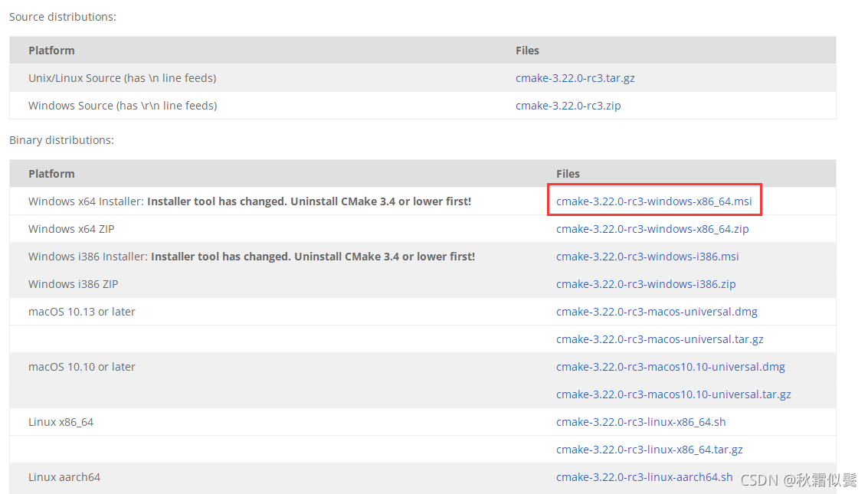Screen dimensions: 868x494
Task: Click 'Windows i386 Installer:' platform text
Action: 88,257
